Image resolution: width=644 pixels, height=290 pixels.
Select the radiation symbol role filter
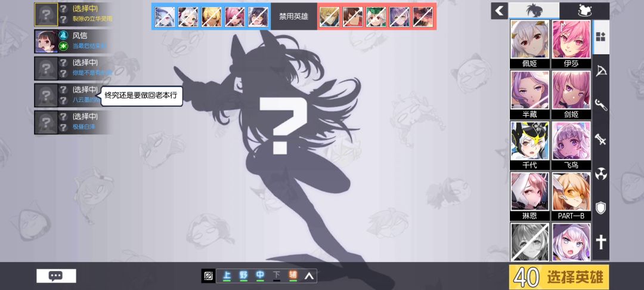pos(601,174)
